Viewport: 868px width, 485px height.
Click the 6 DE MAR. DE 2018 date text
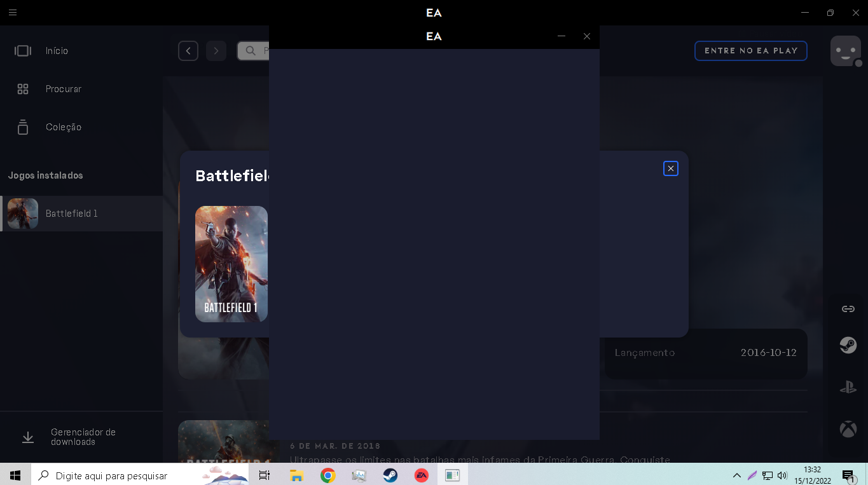(335, 446)
